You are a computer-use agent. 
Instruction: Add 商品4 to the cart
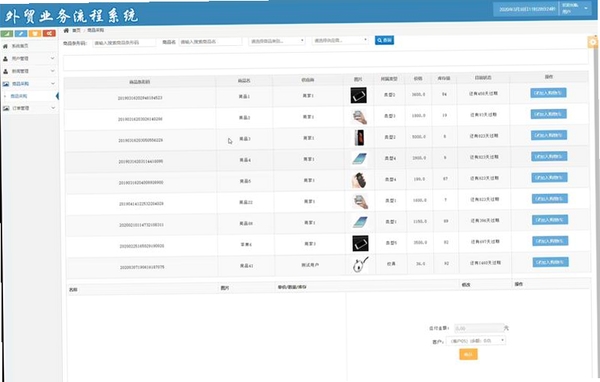click(549, 157)
